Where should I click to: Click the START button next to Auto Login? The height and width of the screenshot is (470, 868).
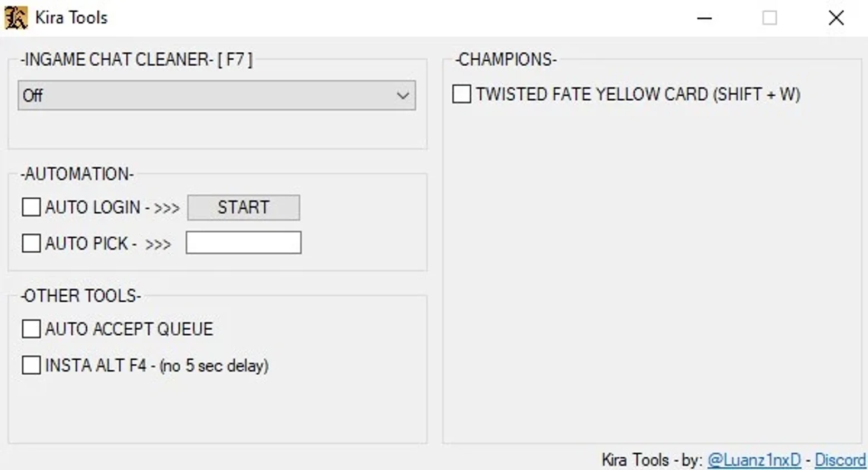(244, 207)
